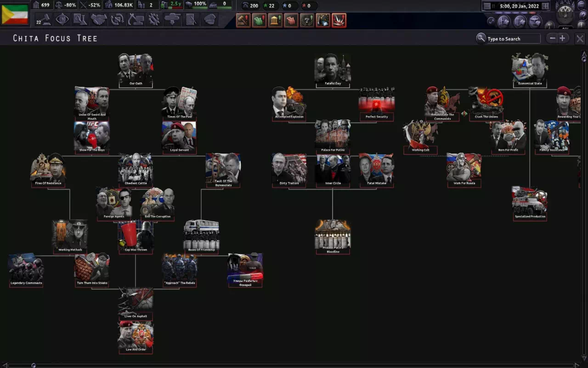588x368 pixels.
Task: Click the Type to Search field
Action: coord(513,39)
